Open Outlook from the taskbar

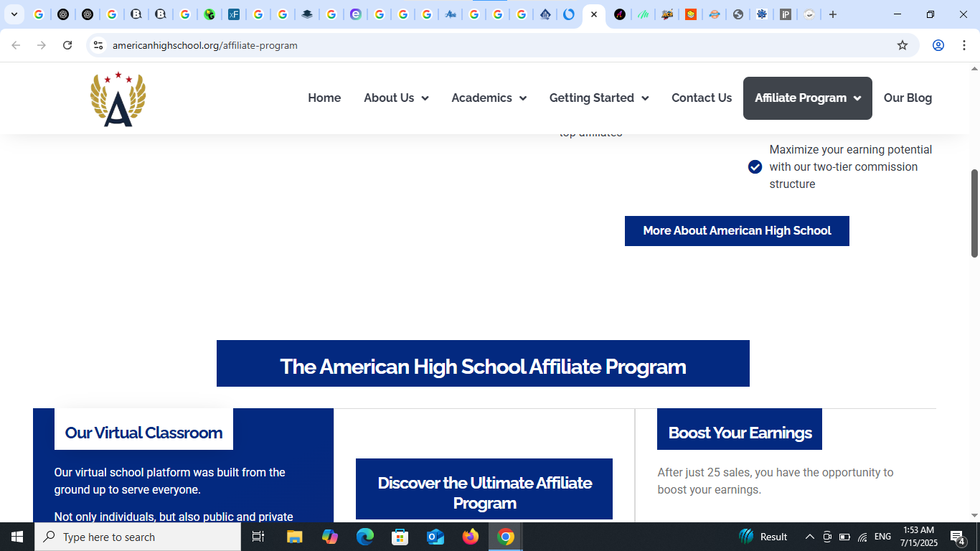click(x=435, y=537)
